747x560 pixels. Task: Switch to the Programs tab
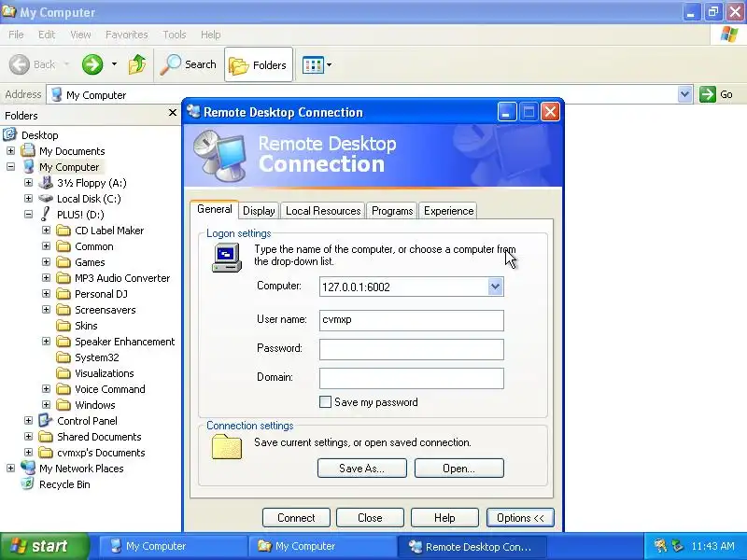tap(392, 211)
